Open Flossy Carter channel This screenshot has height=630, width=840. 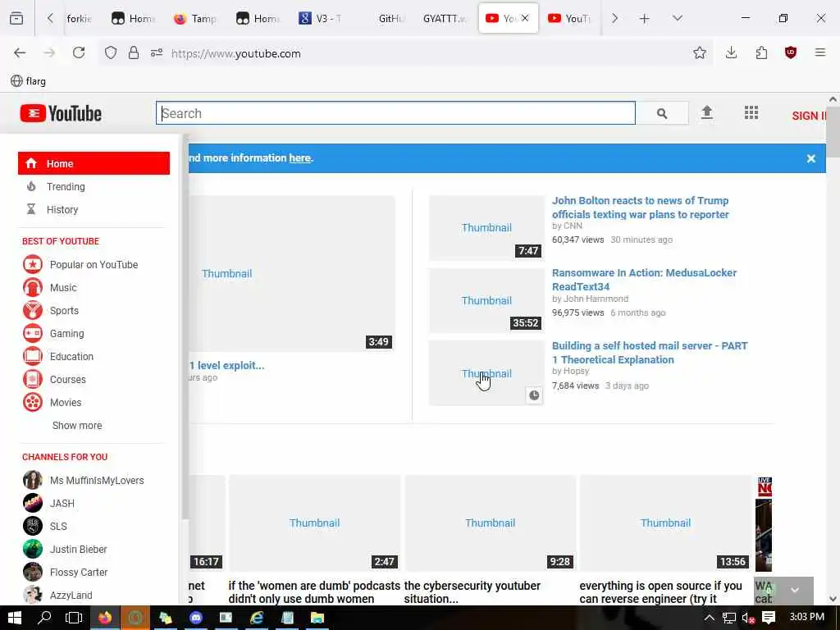click(79, 572)
